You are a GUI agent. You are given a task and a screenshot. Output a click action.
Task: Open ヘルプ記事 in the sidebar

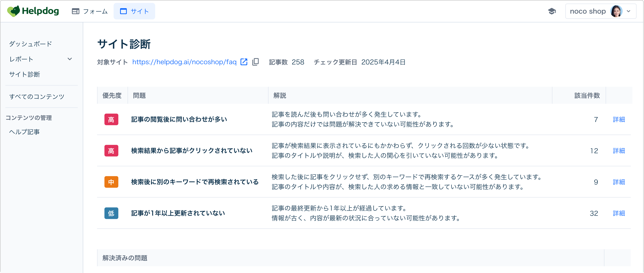25,132
